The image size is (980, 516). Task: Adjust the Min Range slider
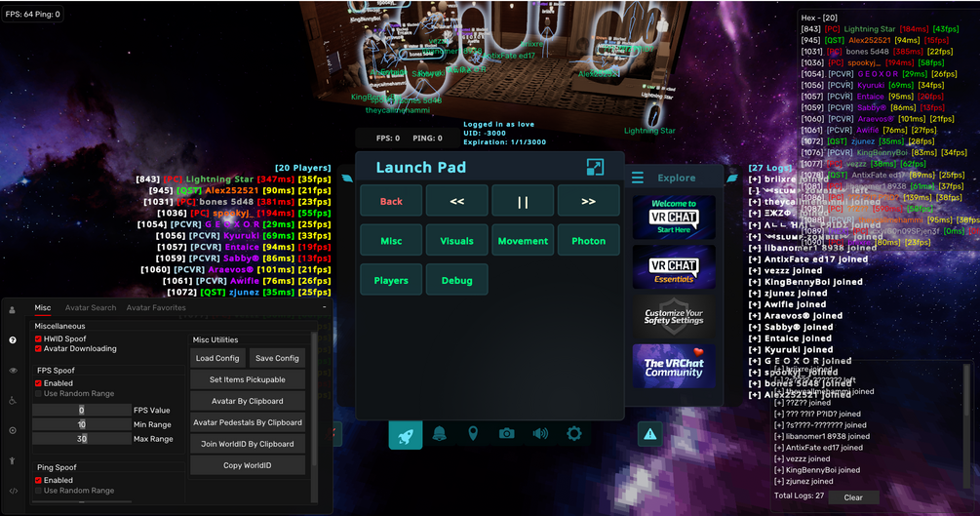coord(81,424)
